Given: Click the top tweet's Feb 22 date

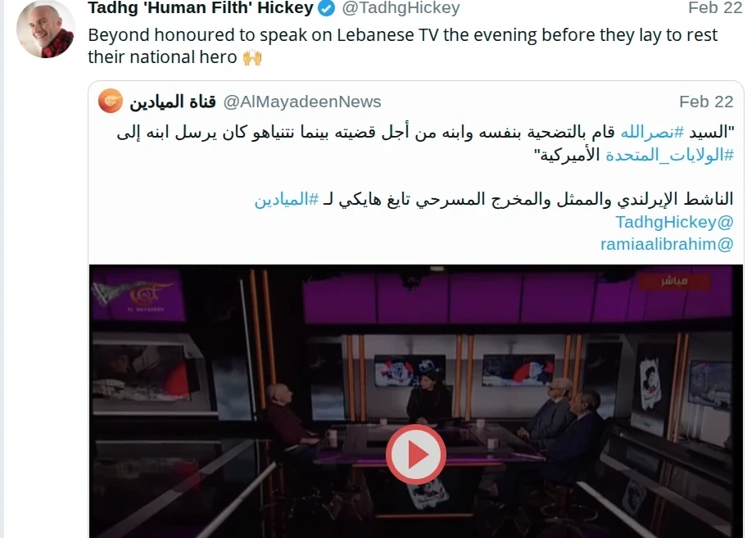Looking at the screenshot, I should (715, 7).
